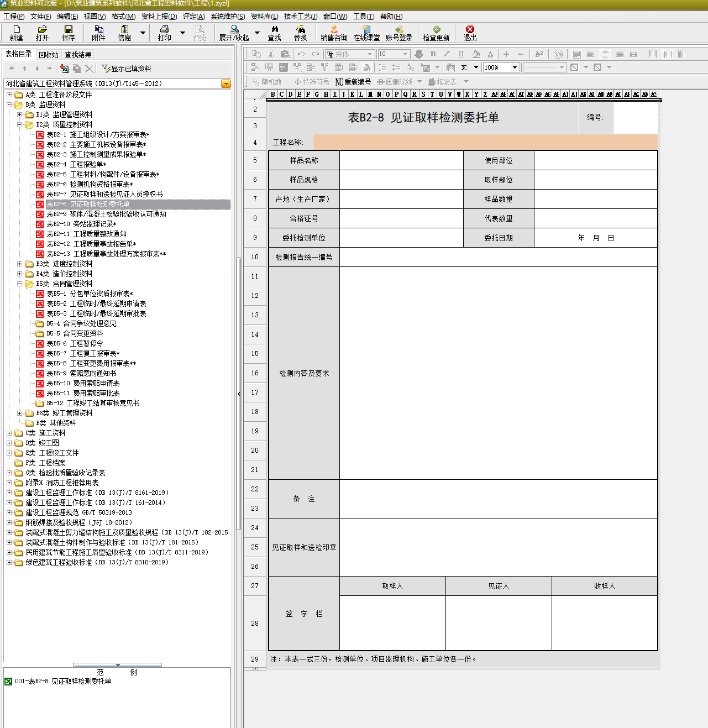Click 账号登录 account login icon
708x728 pixels.
[x=399, y=33]
